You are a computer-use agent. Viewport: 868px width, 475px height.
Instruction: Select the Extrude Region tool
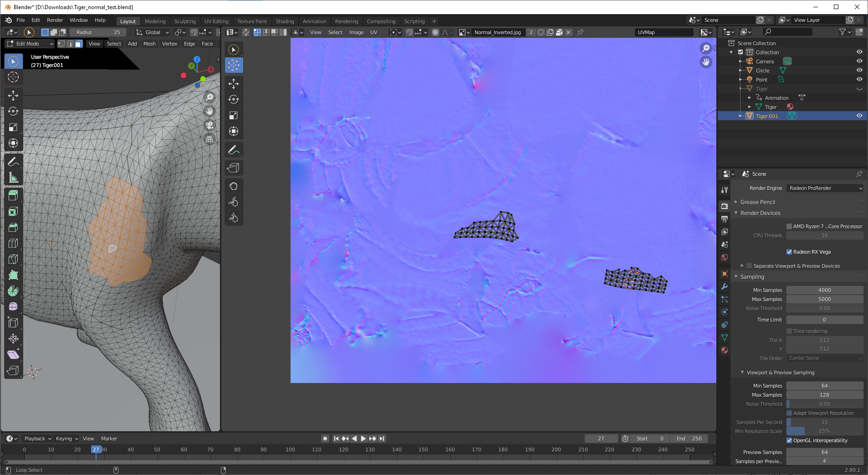click(13, 195)
